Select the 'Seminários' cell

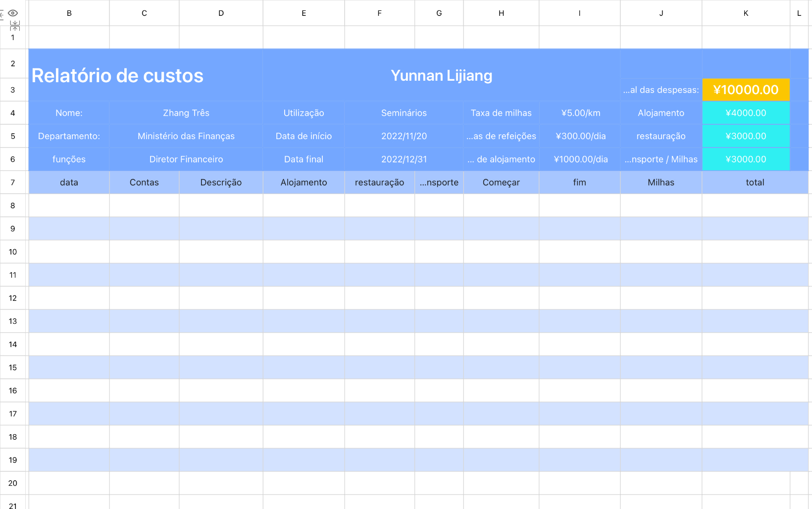click(404, 113)
